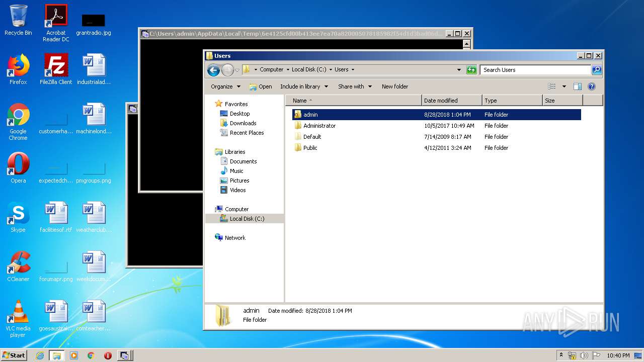Select the Firefox desktop shortcut
Viewport: 644px width, 362px height.
click(x=18, y=69)
